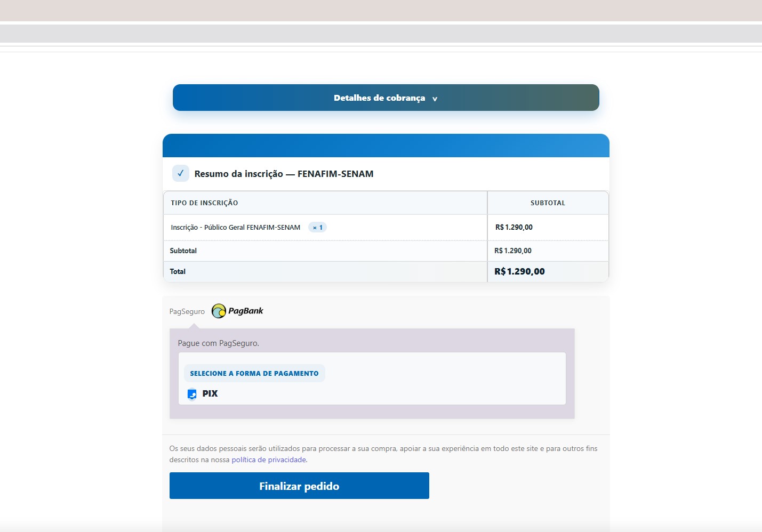Click the checkmark icon beside Resumo da inscrição
The image size is (762, 532).
[180, 173]
